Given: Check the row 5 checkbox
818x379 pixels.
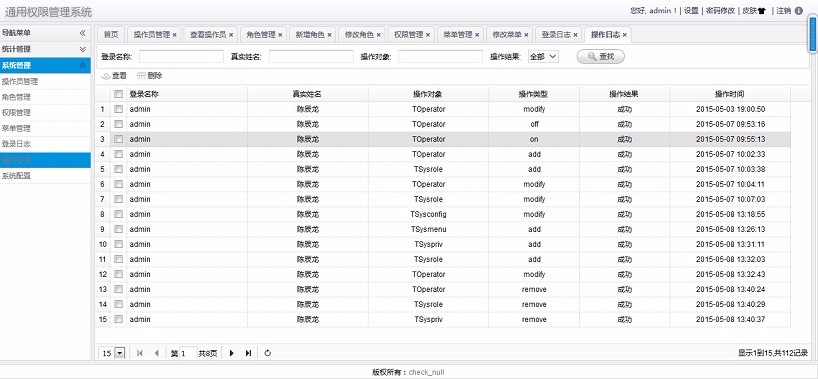Looking at the screenshot, I should (x=118, y=169).
